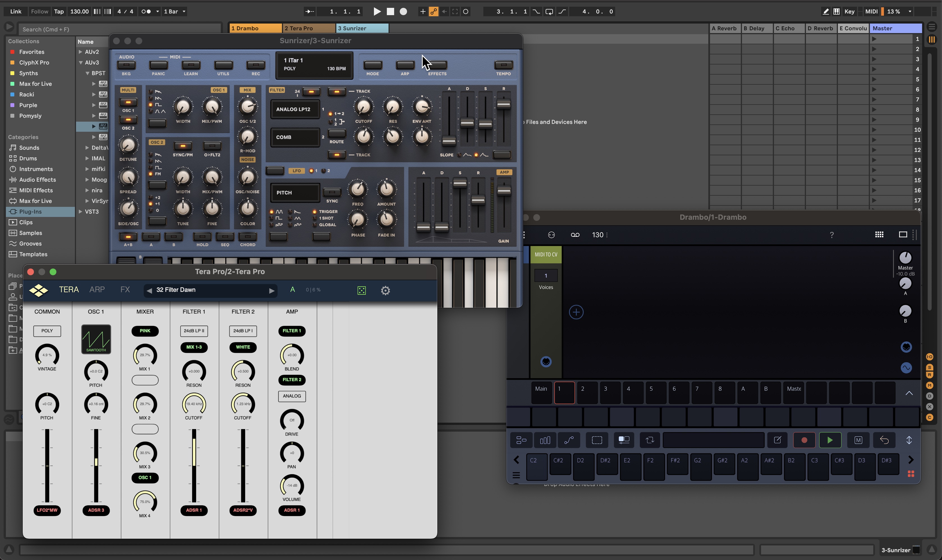Open quantization 1 Bar dropdown
The height and width of the screenshot is (560, 942).
(x=175, y=11)
